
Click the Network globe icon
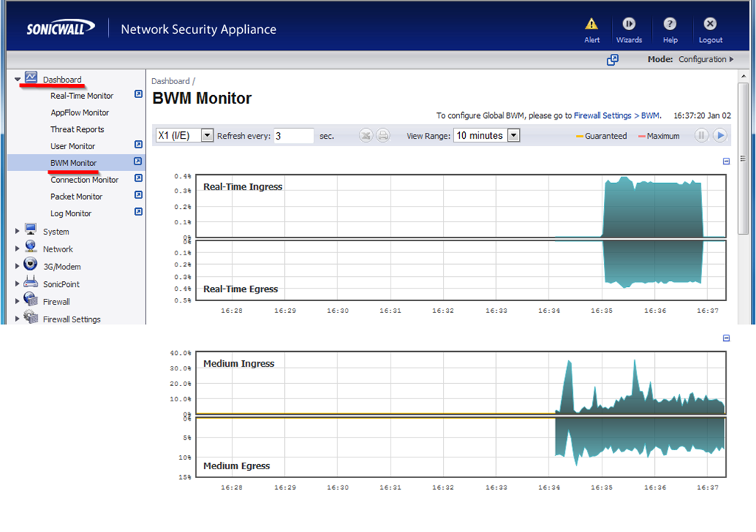pos(31,246)
